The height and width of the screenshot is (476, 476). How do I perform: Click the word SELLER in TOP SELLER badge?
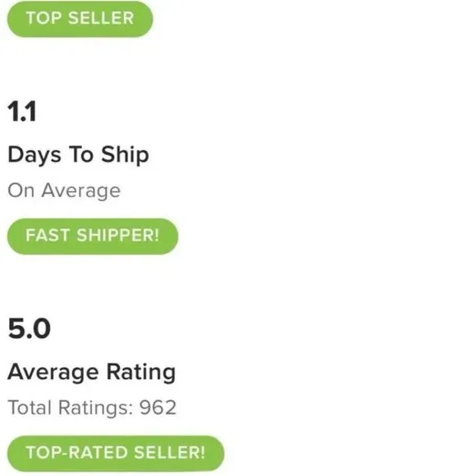pos(101,18)
